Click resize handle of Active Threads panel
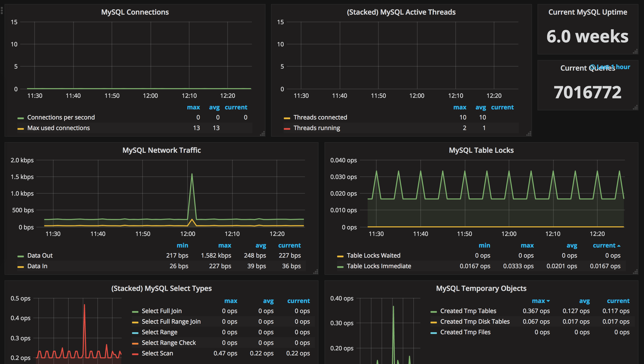This screenshot has height=364, width=644. tap(529, 134)
